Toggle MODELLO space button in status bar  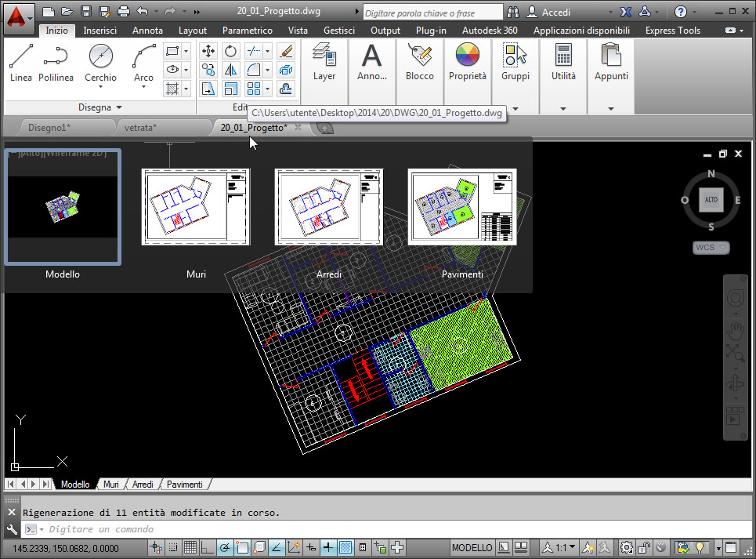click(x=472, y=547)
